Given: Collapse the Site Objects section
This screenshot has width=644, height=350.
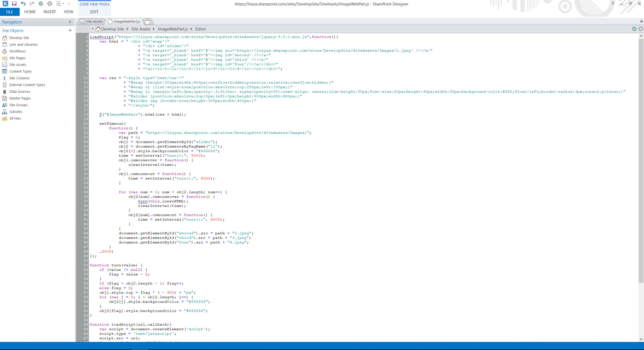Looking at the screenshot, I should point(70,31).
